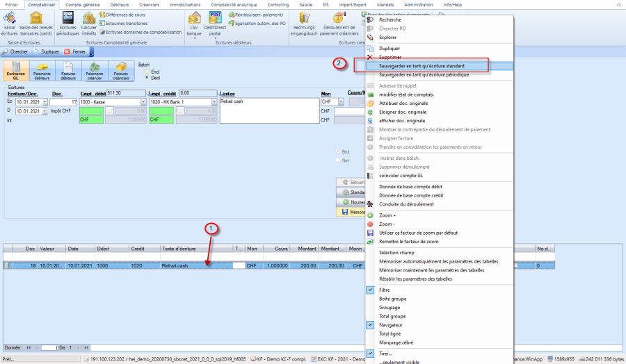The image size is (626, 364).
Task: Open DebitDirect postal tool
Action: (215, 24)
